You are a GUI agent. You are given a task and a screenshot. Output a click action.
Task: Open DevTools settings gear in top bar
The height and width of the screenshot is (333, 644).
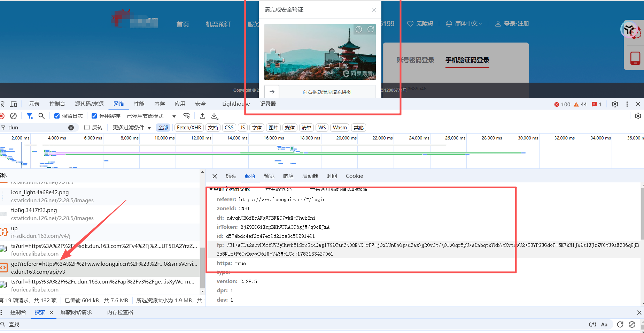(x=615, y=104)
